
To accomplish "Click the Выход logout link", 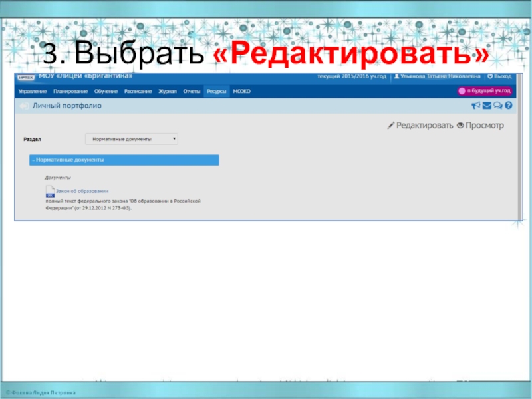I will (499, 76).
